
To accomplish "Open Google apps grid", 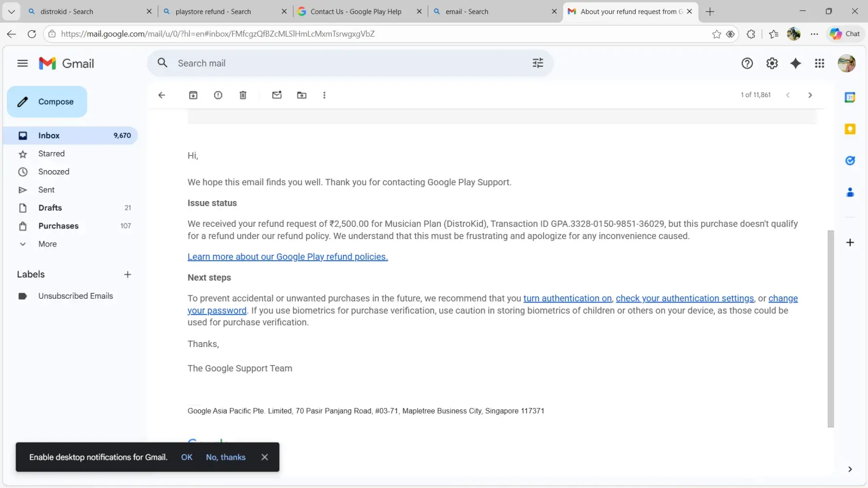I will tap(820, 63).
